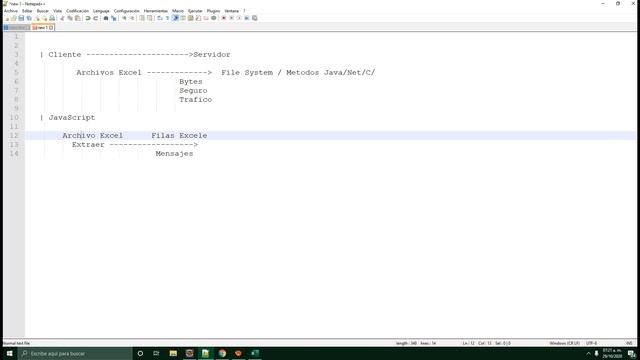Open the Archivo menu
Screen dimensions: 640x360
coord(11,11)
